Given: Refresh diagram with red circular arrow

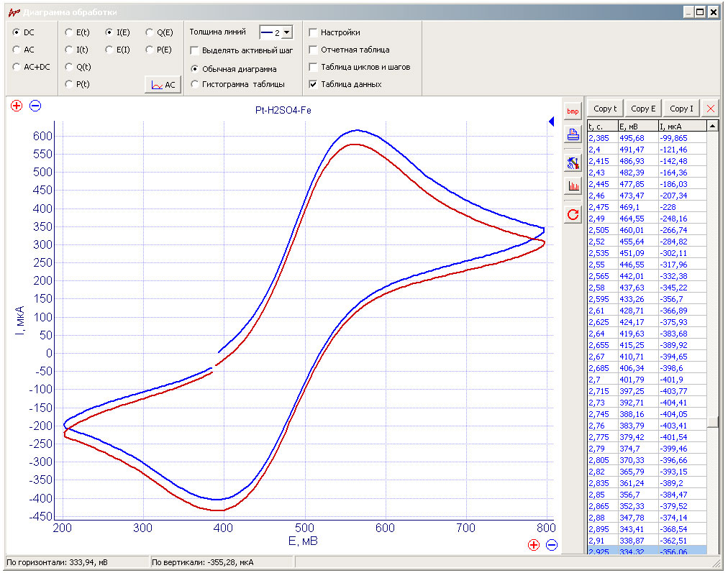Looking at the screenshot, I should (573, 214).
